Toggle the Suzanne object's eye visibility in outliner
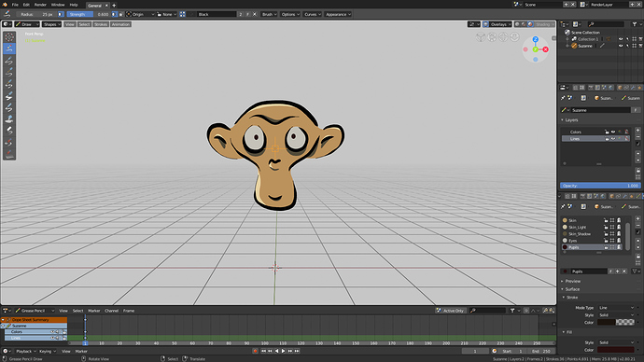This screenshot has width=644, height=362. click(621, 46)
